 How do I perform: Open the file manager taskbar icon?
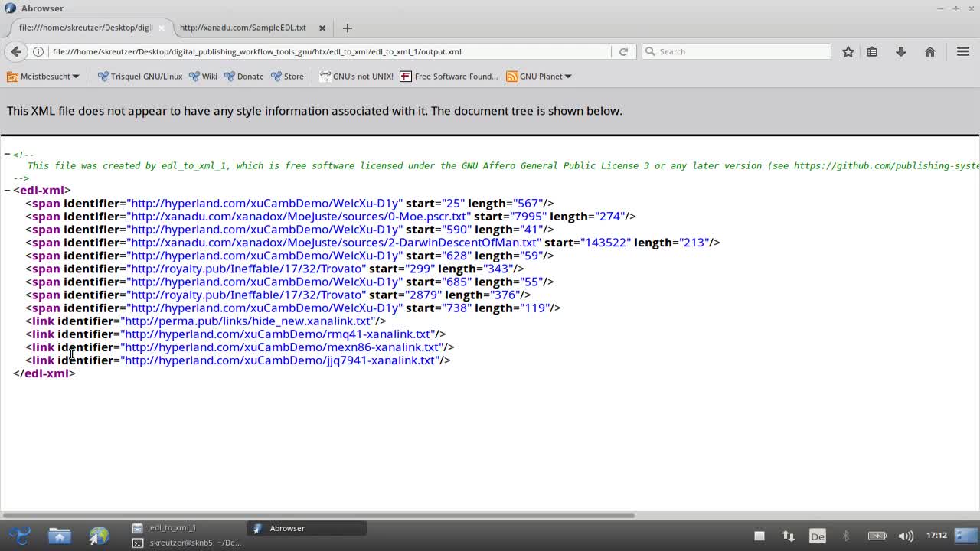point(59,536)
